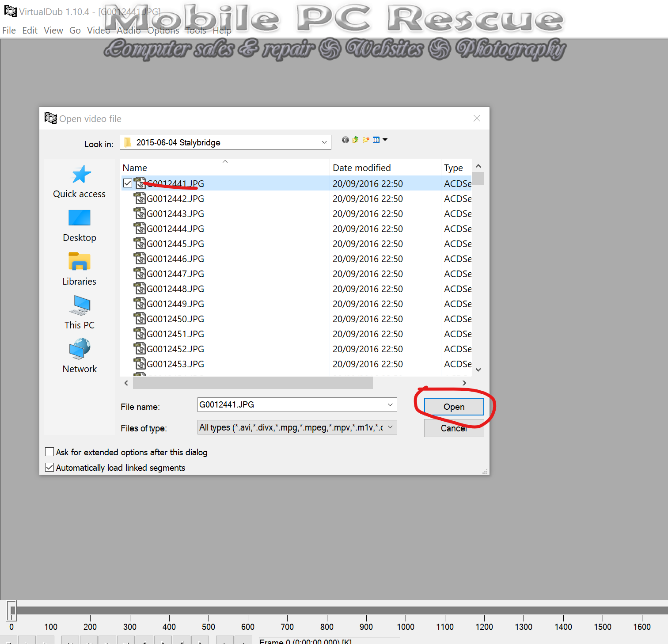Click the horizontal scrollbar thumb in file list
The image size is (668, 644).
pyautogui.click(x=253, y=383)
